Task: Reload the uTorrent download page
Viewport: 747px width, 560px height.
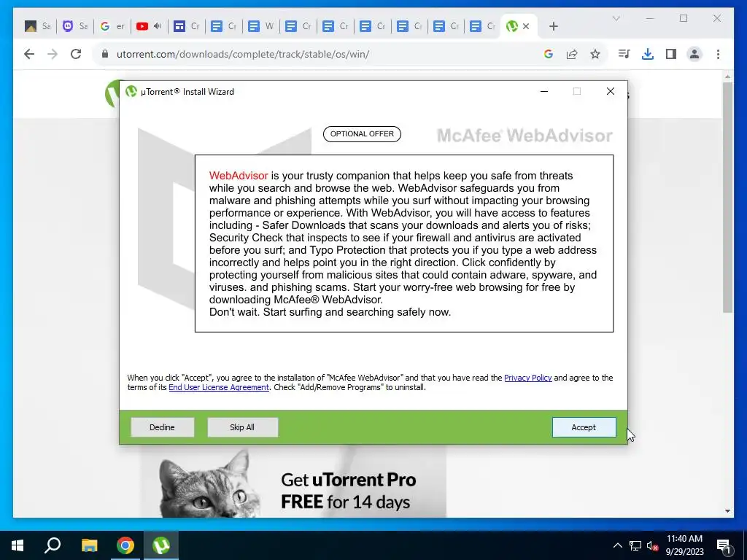Action: click(76, 54)
